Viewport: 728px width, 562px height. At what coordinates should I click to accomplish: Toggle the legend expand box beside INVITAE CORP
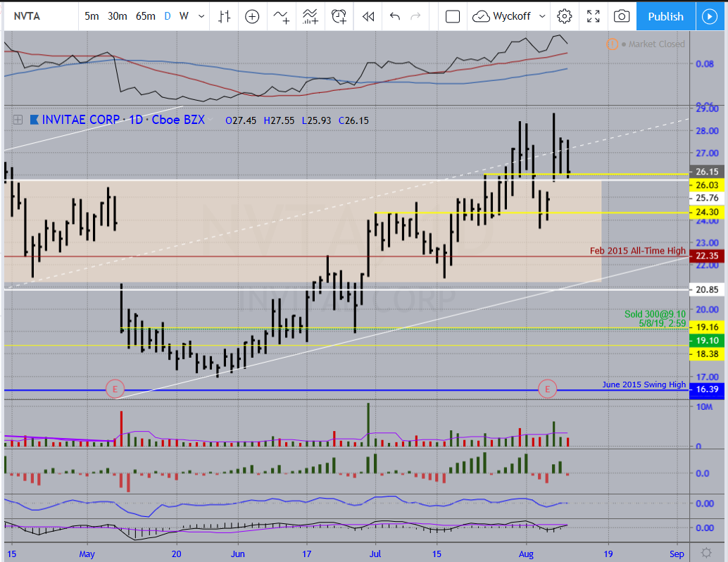point(17,120)
